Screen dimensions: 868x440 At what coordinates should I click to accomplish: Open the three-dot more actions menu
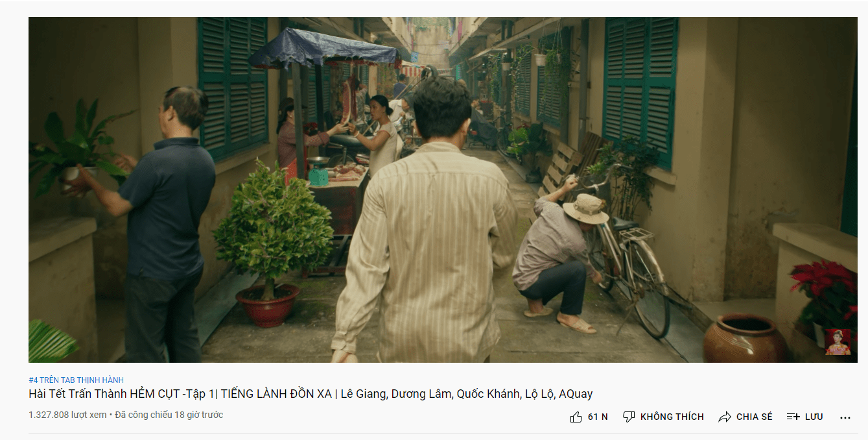click(x=845, y=417)
